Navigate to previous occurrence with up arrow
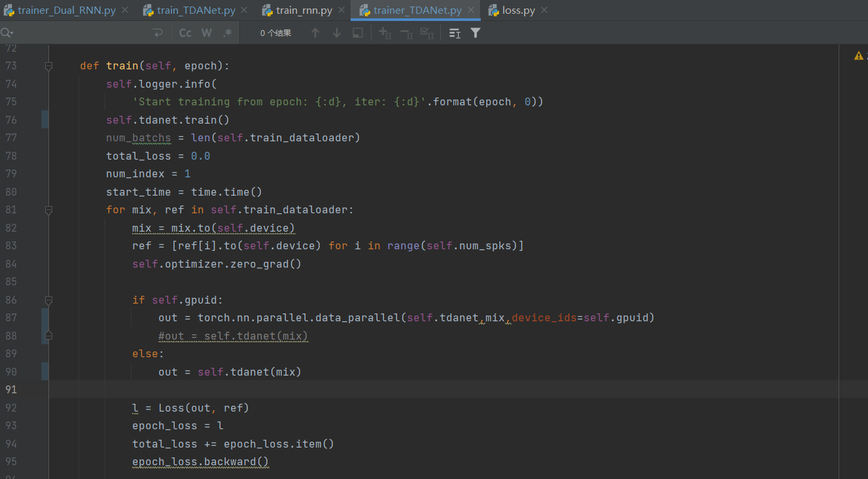Viewport: 868px width, 479px height. point(315,32)
